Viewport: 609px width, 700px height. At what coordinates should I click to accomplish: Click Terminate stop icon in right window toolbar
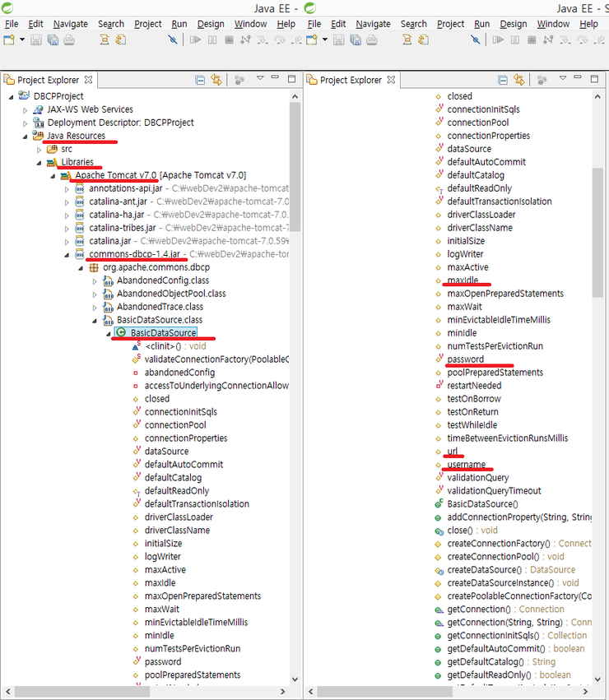click(x=531, y=39)
